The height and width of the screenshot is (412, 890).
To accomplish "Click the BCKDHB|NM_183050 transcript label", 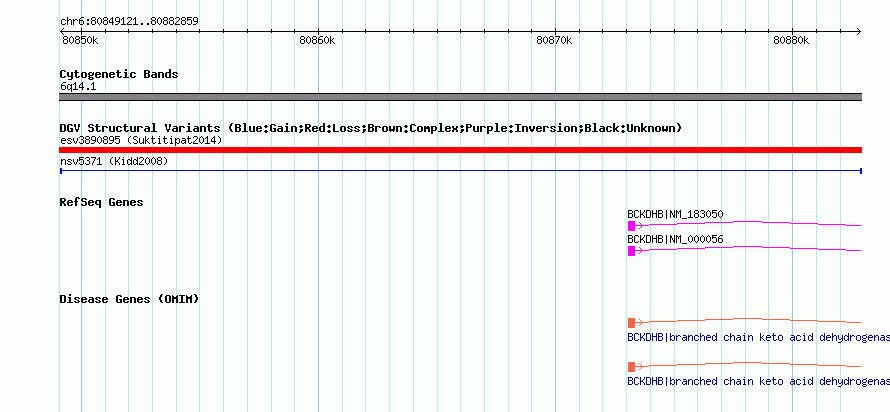I will [x=675, y=214].
